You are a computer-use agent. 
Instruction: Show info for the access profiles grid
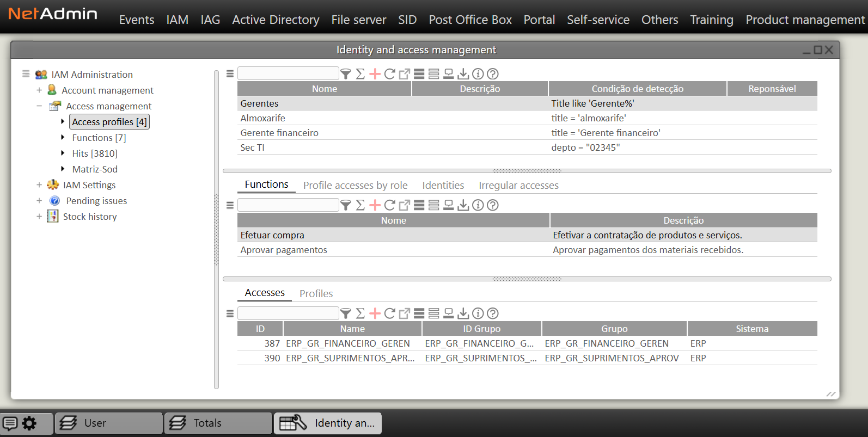click(478, 73)
